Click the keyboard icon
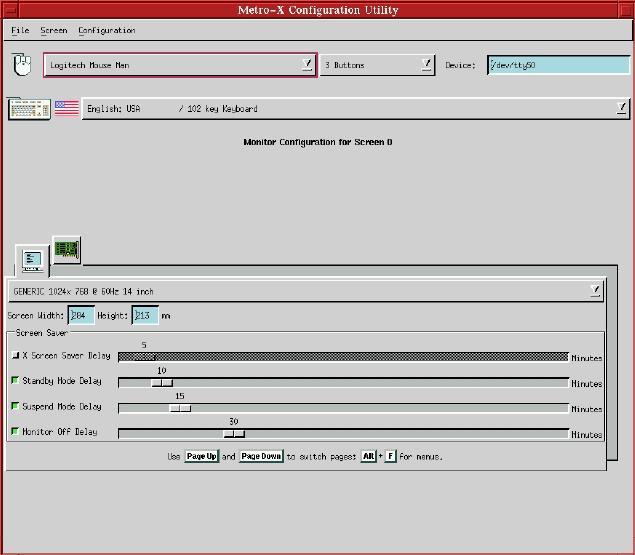Image resolution: width=635 pixels, height=555 pixels. pos(28,108)
